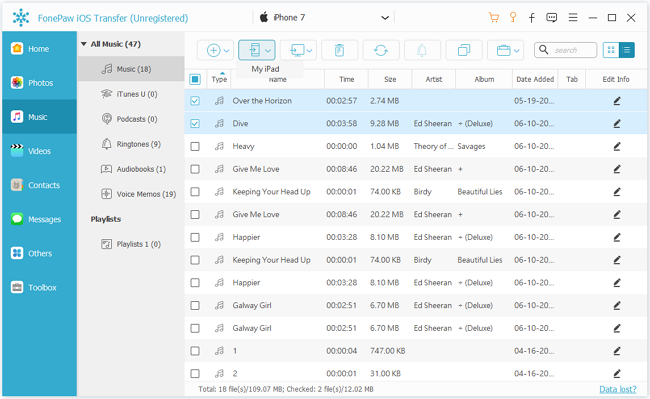Select Voice Memos (19) category
Screen dimensions: 650x399
(x=131, y=194)
